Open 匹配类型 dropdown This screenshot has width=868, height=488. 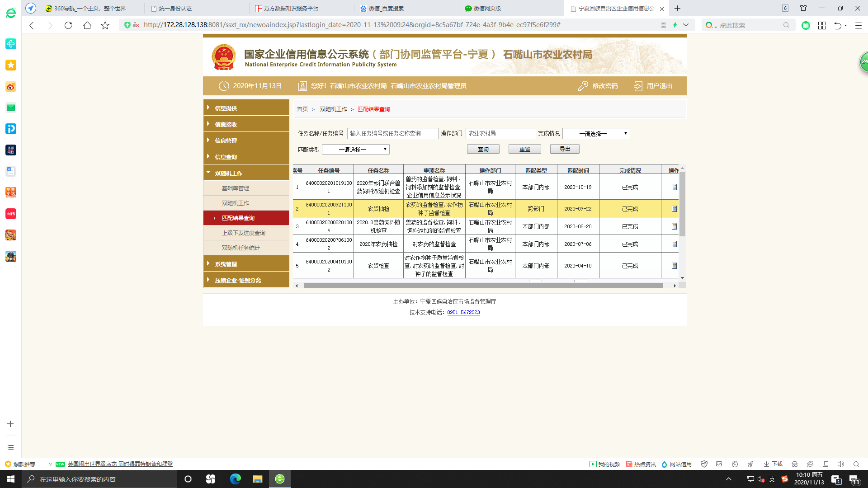[355, 149]
